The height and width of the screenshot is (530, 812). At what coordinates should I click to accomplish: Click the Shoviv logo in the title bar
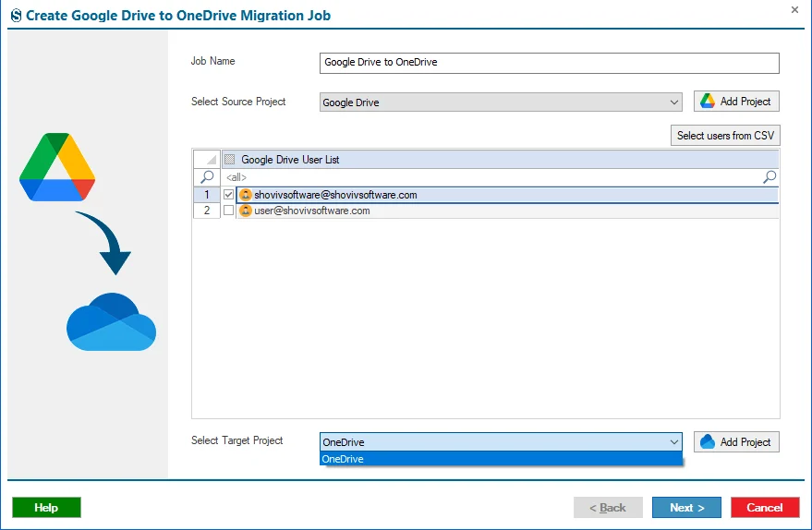[x=17, y=16]
